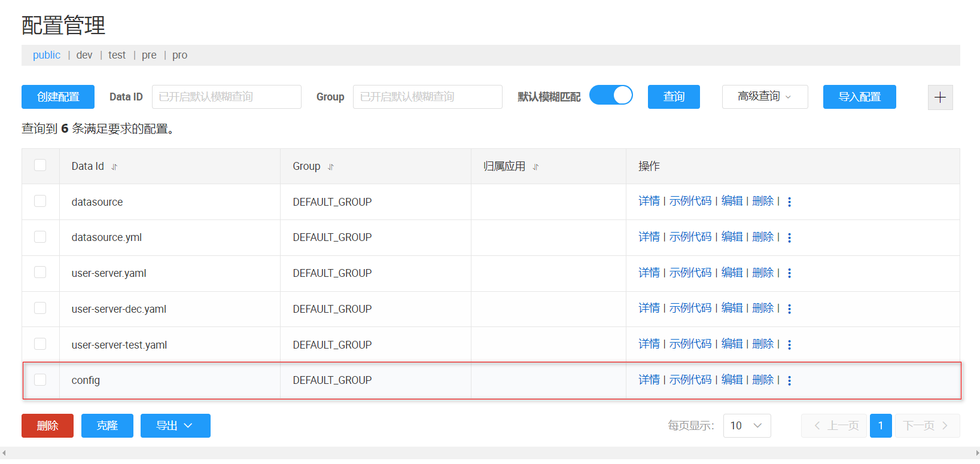
Task: Click the 创建配置 button
Action: pos(58,97)
